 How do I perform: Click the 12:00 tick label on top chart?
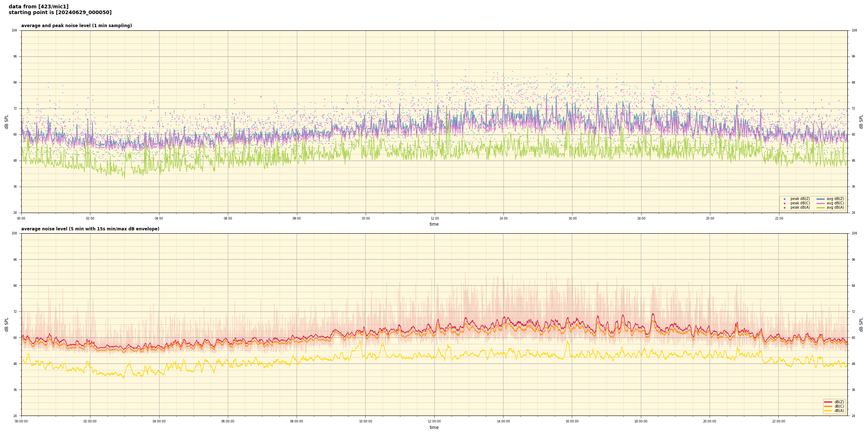coord(434,218)
